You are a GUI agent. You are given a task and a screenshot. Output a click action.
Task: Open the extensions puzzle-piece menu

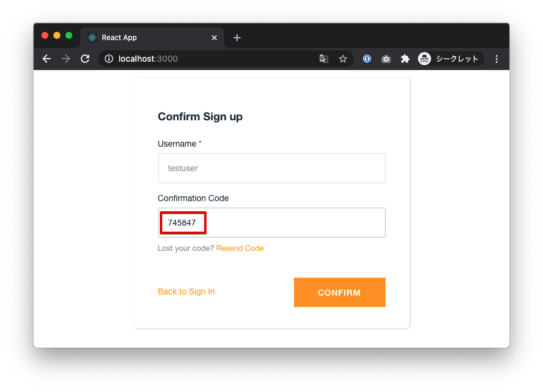click(405, 59)
